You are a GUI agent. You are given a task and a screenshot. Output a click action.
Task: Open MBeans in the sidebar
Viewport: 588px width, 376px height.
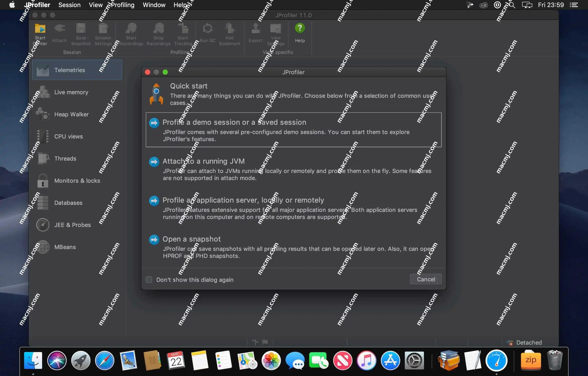point(77,247)
